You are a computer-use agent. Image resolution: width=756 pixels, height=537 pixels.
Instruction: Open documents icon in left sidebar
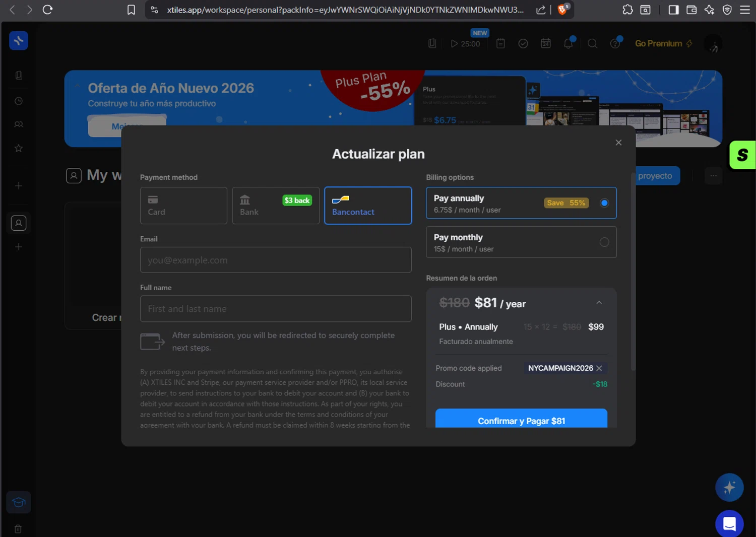[x=19, y=75]
